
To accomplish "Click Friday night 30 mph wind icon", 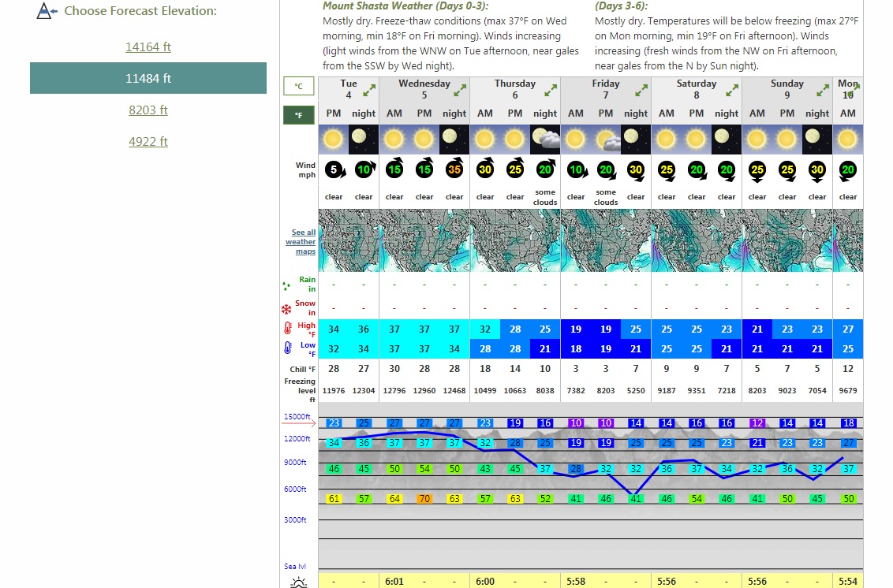I will click(x=636, y=170).
